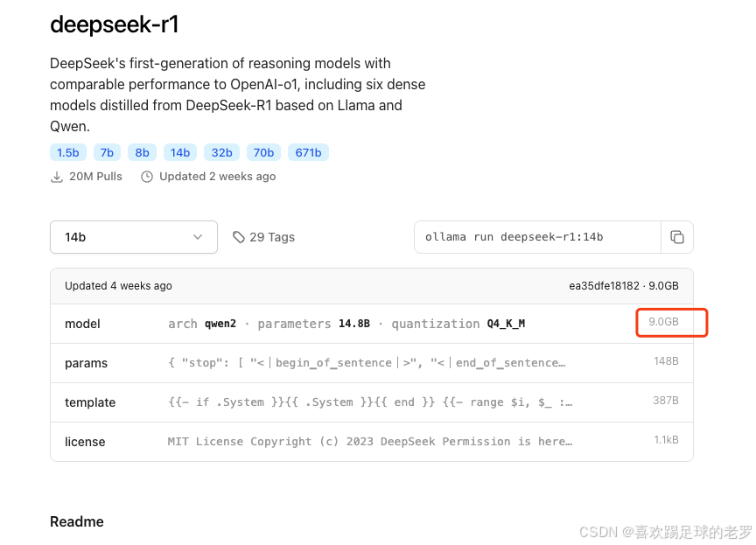The height and width of the screenshot is (545, 756).
Task: Pick the 70b size tag
Action: tap(263, 153)
